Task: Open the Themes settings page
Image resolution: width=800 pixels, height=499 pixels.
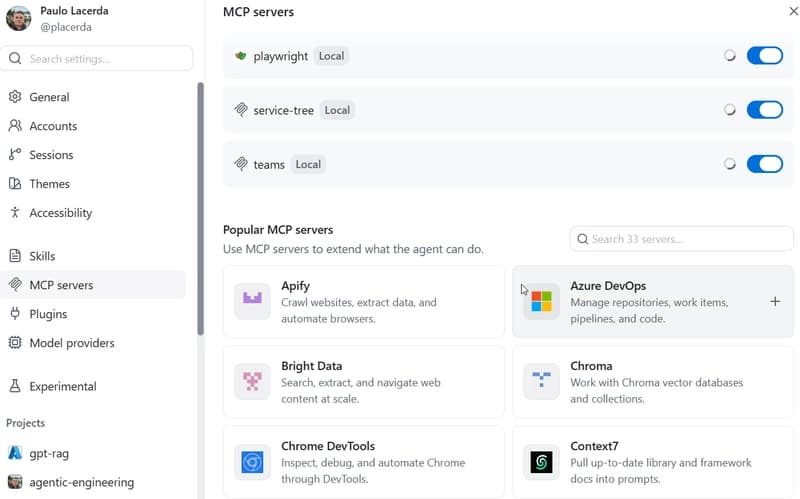Action: click(x=93, y=184)
